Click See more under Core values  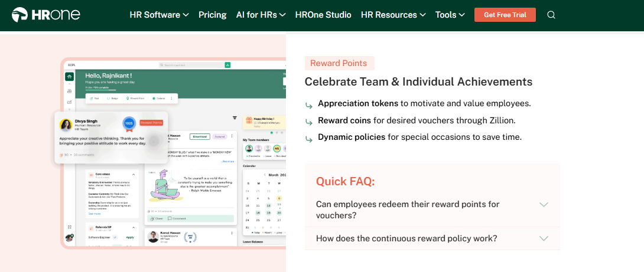coord(94,214)
